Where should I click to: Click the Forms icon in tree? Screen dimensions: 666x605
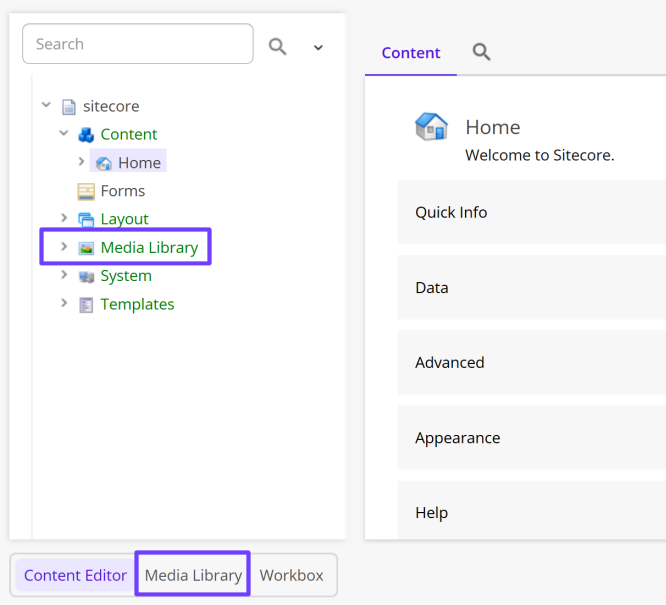[x=86, y=192]
